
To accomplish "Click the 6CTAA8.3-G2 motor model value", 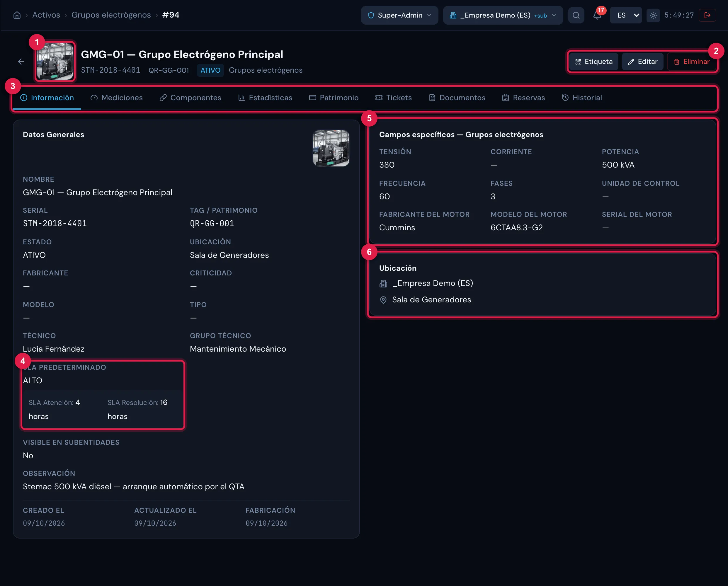I will 517,227.
